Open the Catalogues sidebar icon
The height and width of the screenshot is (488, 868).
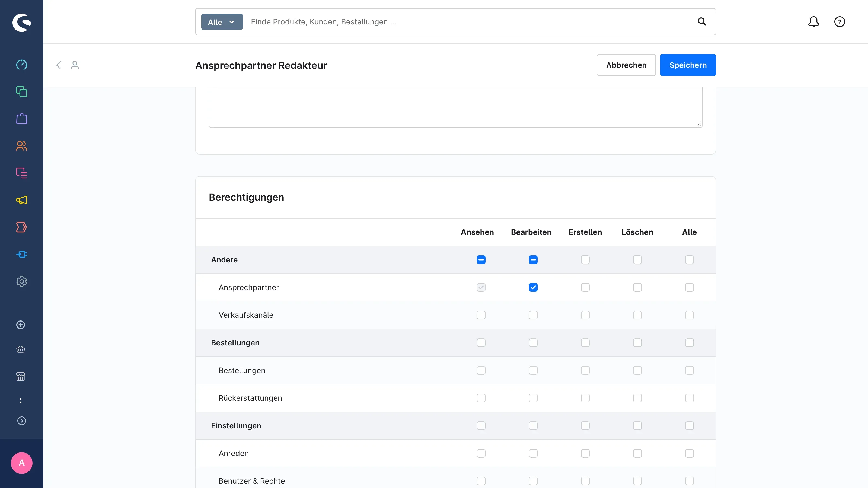click(x=22, y=92)
